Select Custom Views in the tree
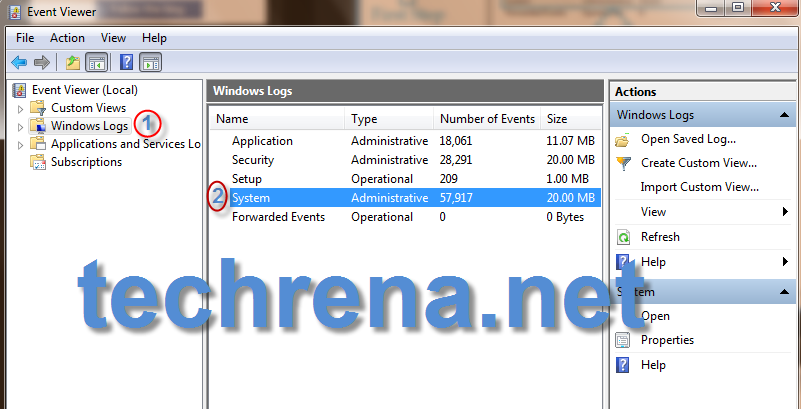 (88, 108)
